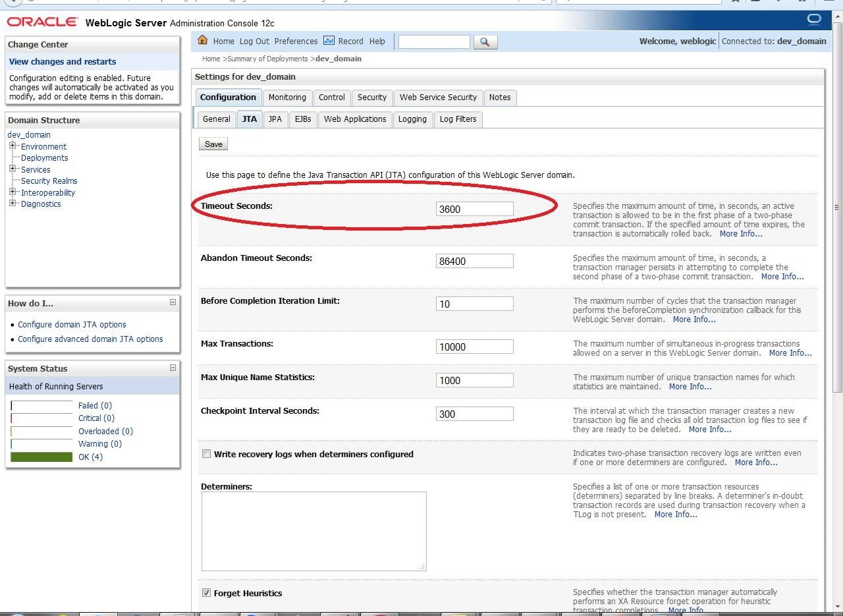Open More Info for Checkpoint Interval Seconds

[x=710, y=430]
